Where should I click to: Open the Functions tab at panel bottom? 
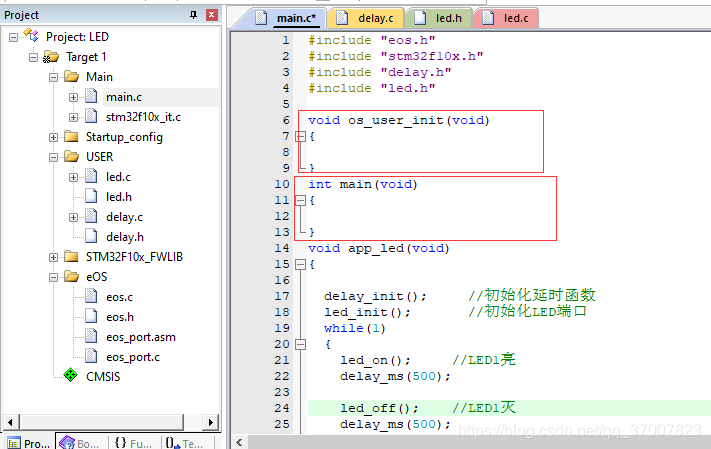(x=134, y=443)
